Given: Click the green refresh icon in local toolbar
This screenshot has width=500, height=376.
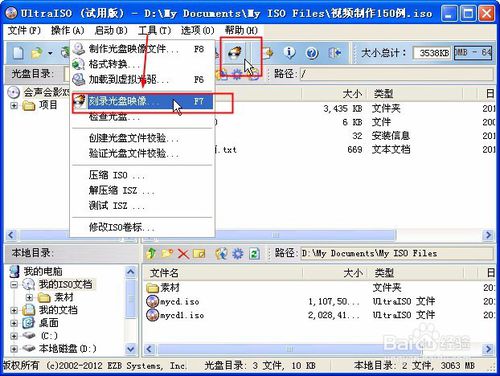Looking at the screenshot, I should click(x=254, y=254).
